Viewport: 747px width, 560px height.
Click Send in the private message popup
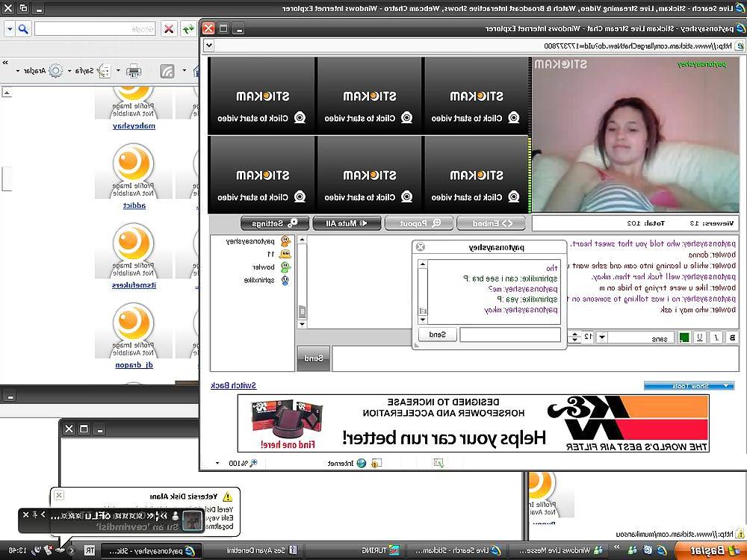pyautogui.click(x=437, y=335)
